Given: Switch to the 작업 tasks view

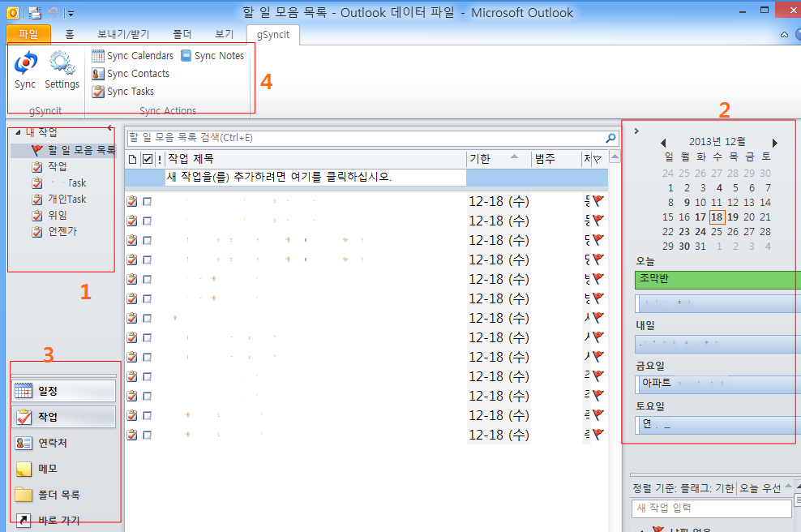Looking at the screenshot, I should click(64, 417).
